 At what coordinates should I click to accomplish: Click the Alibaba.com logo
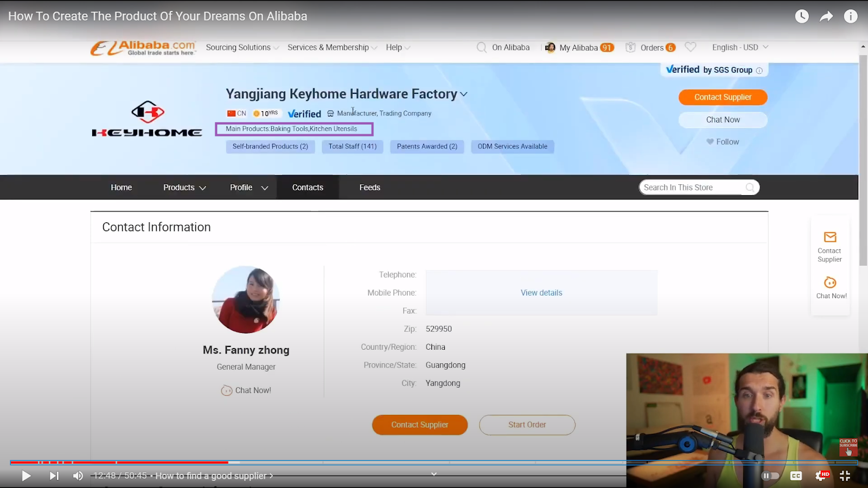[x=143, y=48]
